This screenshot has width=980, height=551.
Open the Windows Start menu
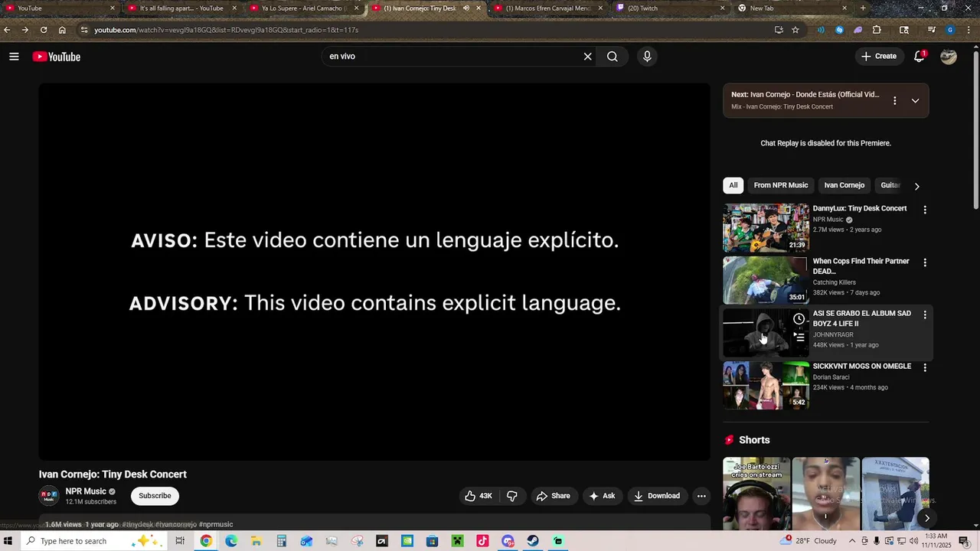pyautogui.click(x=8, y=541)
